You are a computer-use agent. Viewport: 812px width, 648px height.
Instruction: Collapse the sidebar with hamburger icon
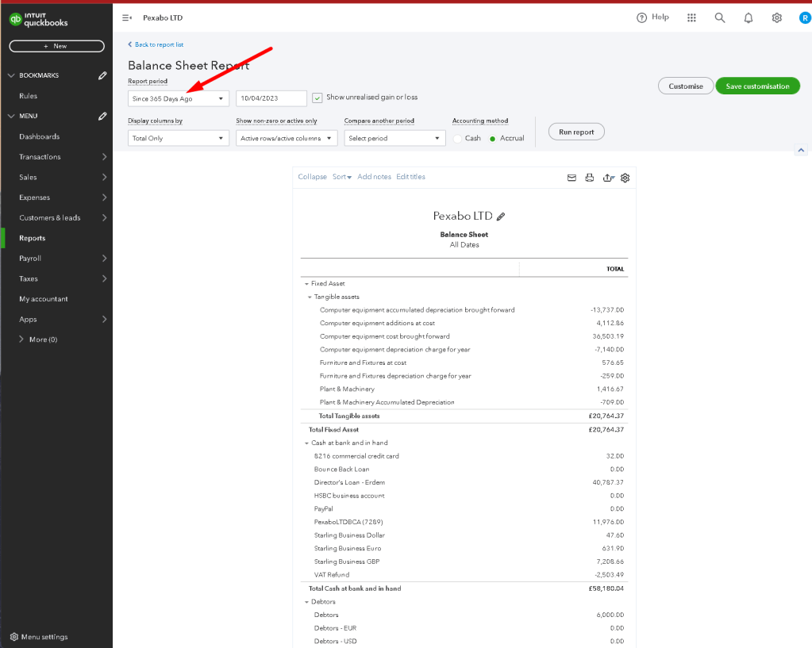coord(127,17)
